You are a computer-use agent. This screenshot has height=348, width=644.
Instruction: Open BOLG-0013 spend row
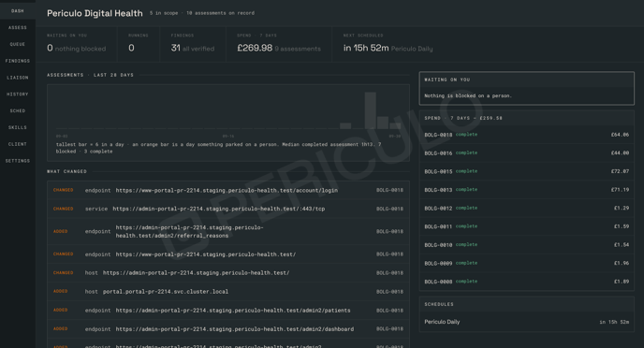pyautogui.click(x=527, y=190)
